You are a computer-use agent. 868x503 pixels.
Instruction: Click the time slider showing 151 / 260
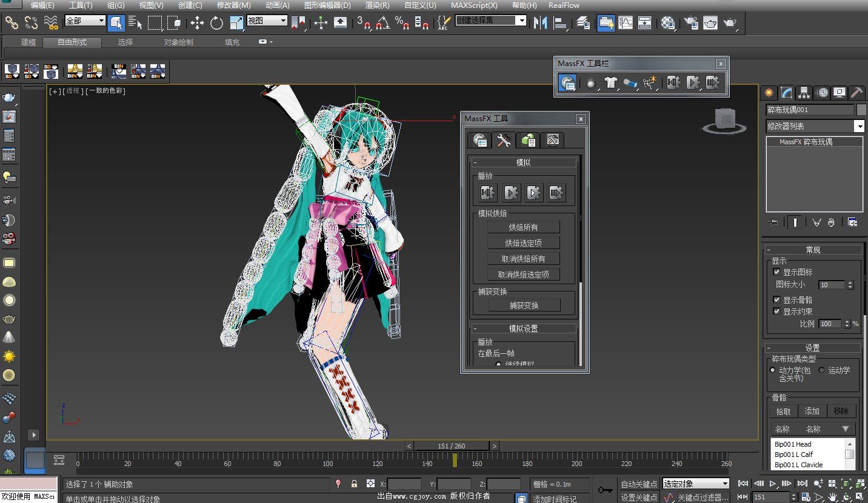(x=452, y=446)
